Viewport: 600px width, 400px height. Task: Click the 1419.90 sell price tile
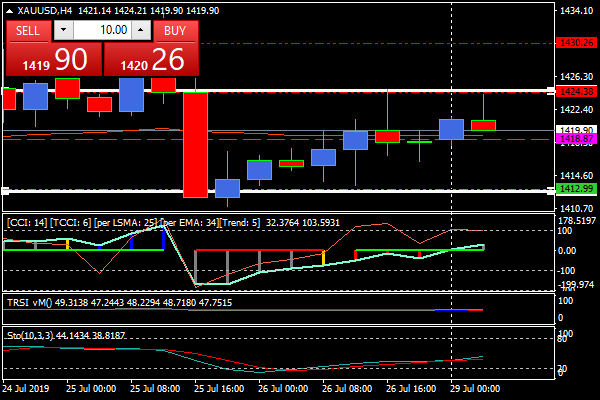pos(52,59)
